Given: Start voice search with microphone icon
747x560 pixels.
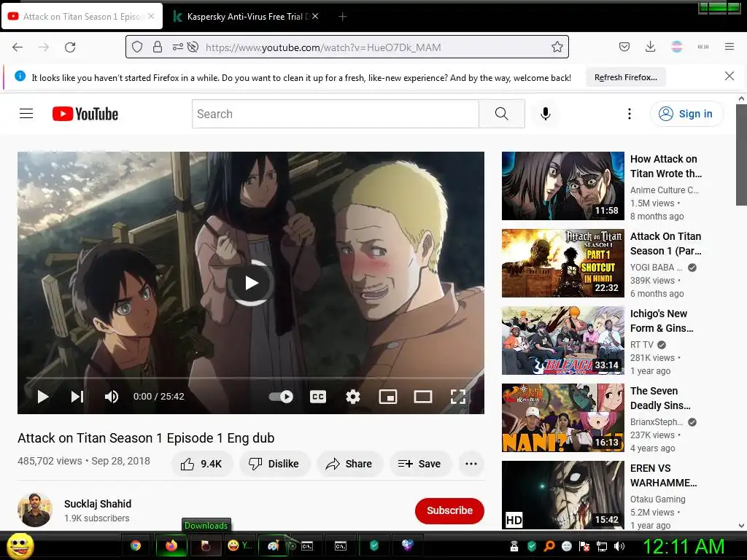Looking at the screenshot, I should (546, 114).
